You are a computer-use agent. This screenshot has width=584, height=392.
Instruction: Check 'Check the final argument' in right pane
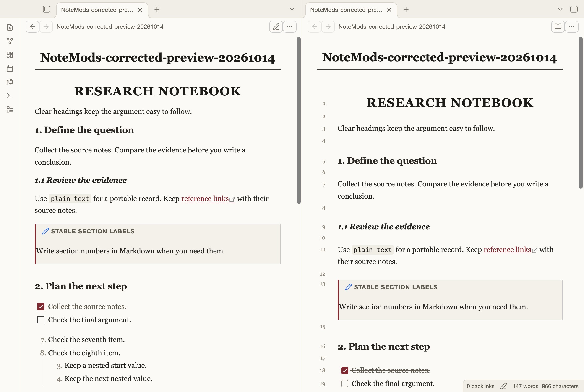coord(344,384)
